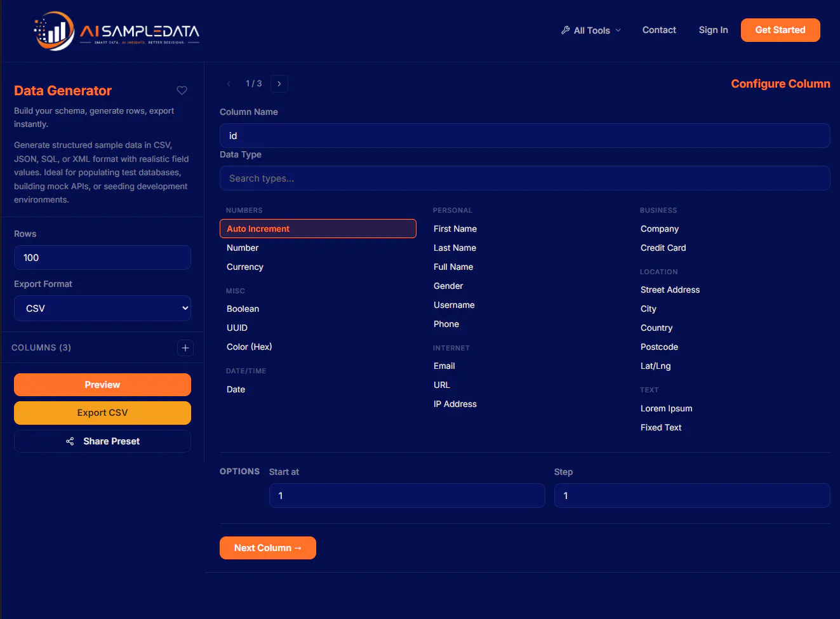Select the Auto Increment data type
The width and height of the screenshot is (840, 619).
pos(318,229)
